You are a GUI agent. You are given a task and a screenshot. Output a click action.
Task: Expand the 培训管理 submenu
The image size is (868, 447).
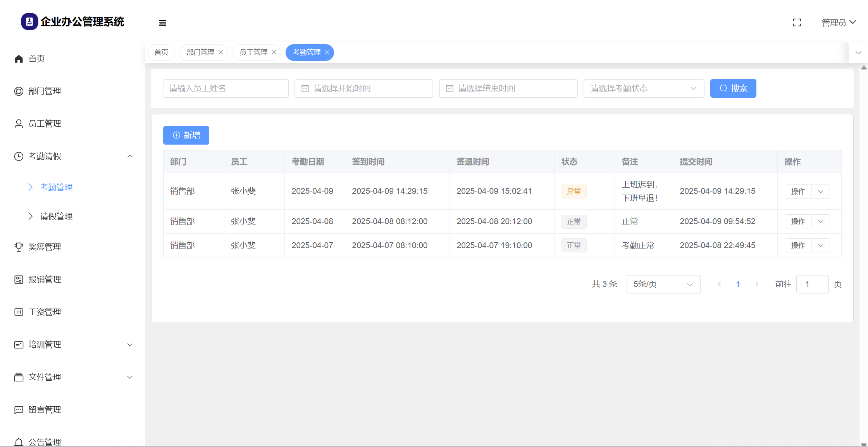[130, 345]
